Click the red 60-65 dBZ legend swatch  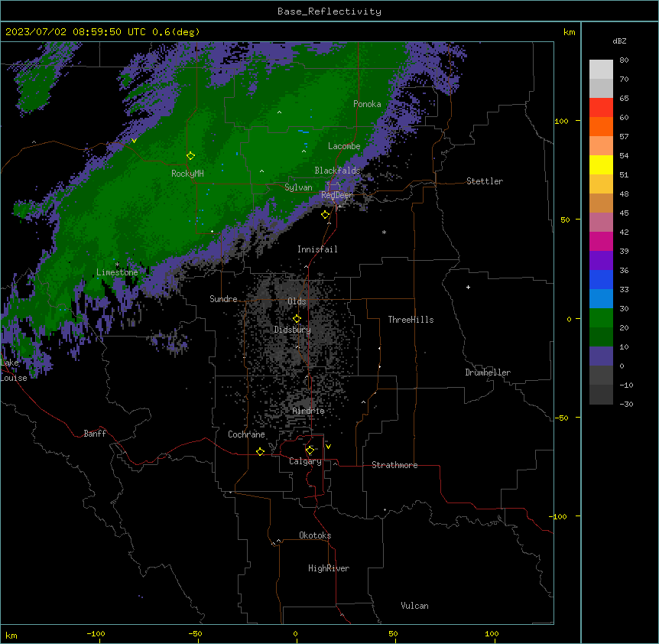pos(601,108)
